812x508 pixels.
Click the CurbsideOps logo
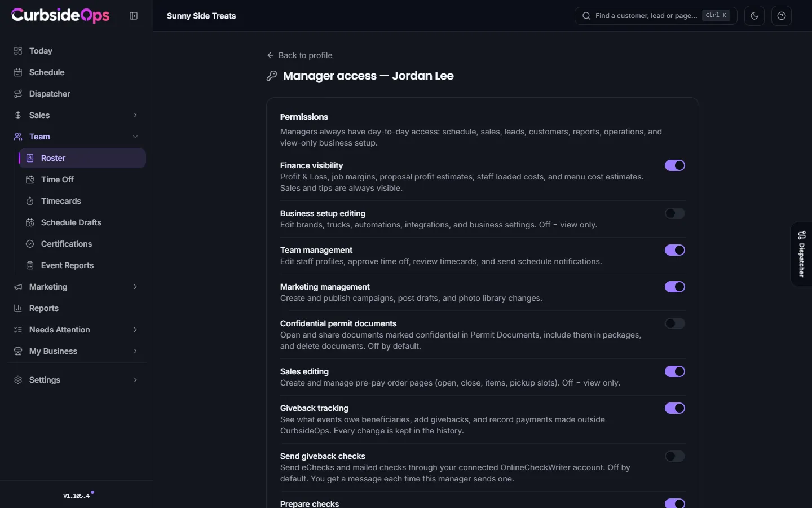[60, 15]
